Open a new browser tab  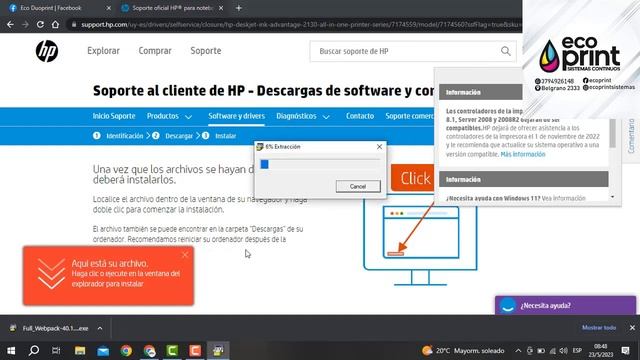coord(239,8)
